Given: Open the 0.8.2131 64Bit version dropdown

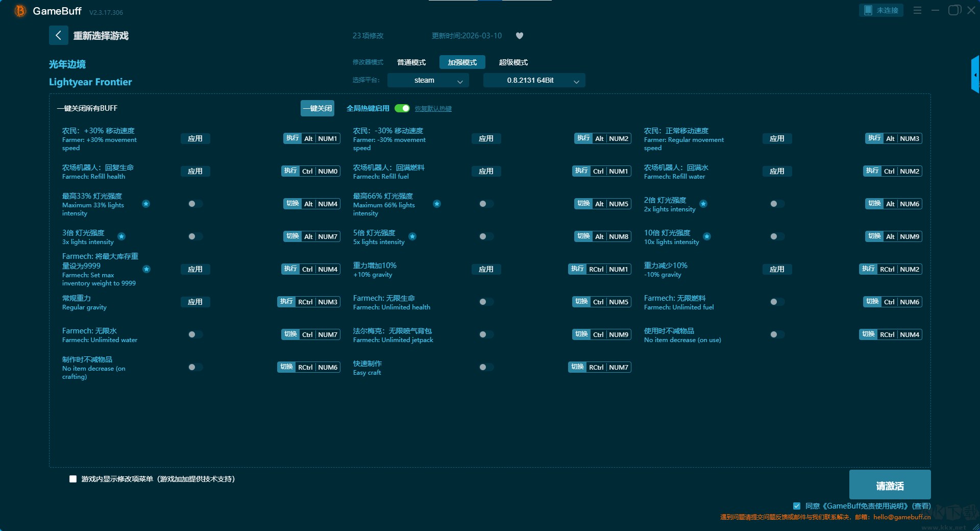Looking at the screenshot, I should tap(534, 80).
